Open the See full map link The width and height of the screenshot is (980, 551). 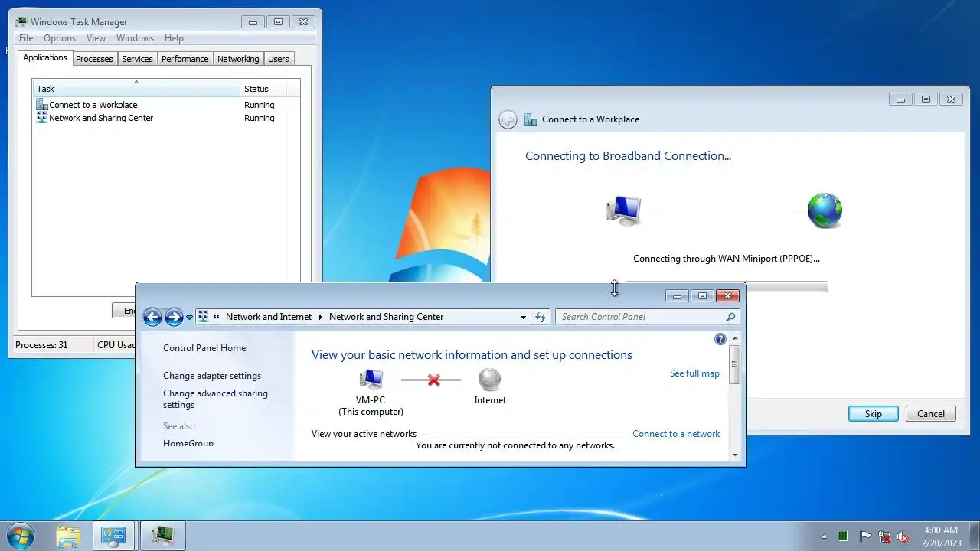694,373
